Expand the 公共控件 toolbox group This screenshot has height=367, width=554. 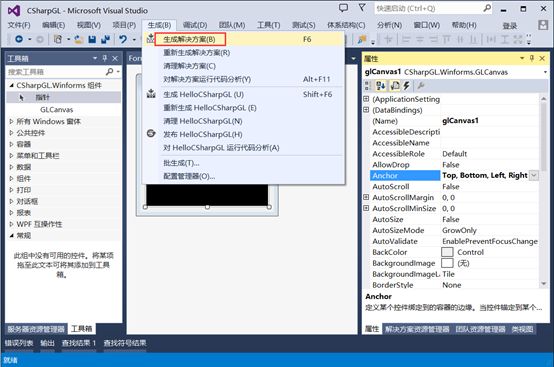(x=11, y=133)
